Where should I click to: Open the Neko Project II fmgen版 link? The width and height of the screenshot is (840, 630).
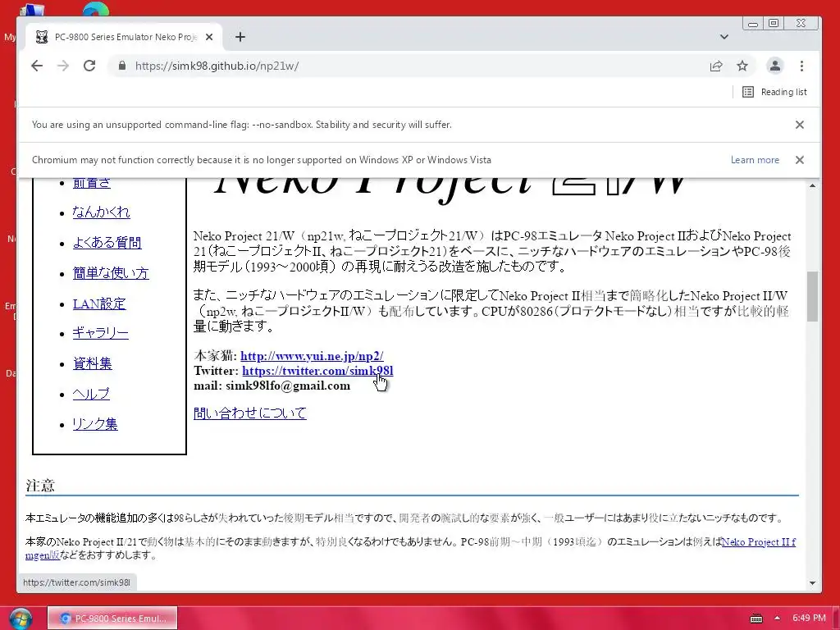pos(758,542)
